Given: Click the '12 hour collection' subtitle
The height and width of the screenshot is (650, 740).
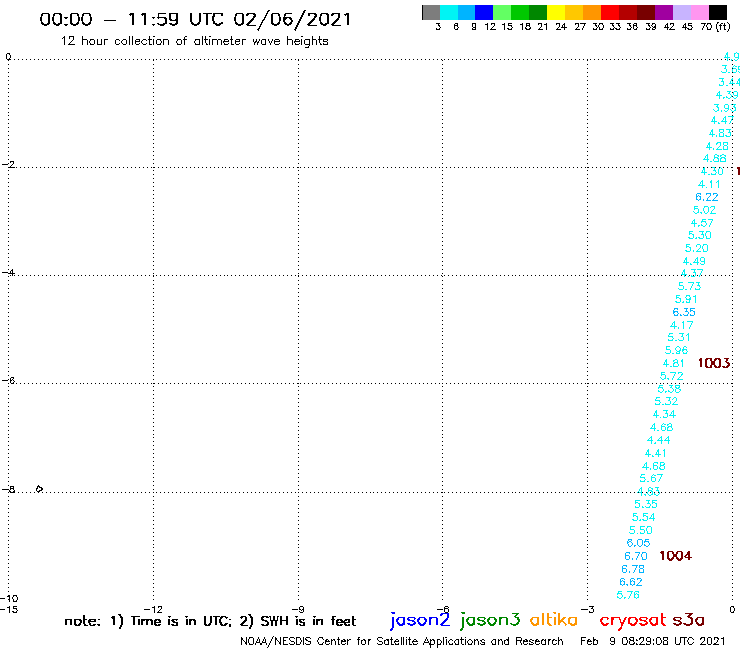Looking at the screenshot, I should (194, 42).
